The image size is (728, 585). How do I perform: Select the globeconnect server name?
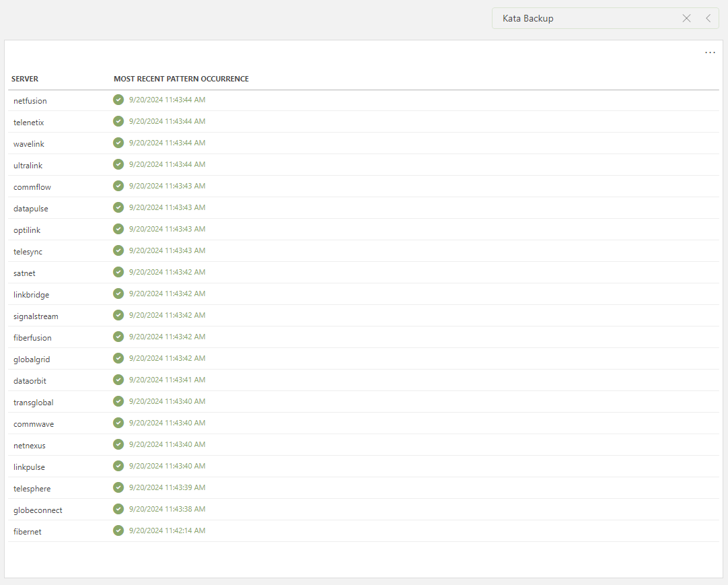coord(38,510)
